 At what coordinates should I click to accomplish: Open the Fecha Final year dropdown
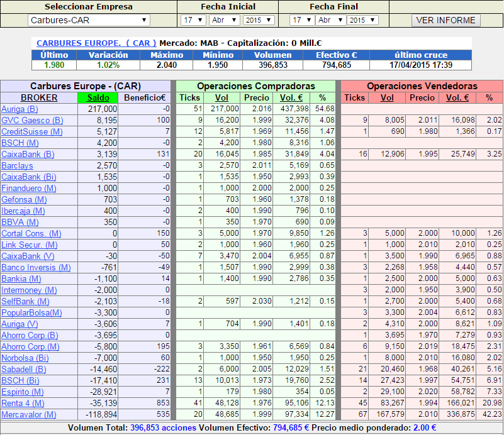pyautogui.click(x=362, y=20)
